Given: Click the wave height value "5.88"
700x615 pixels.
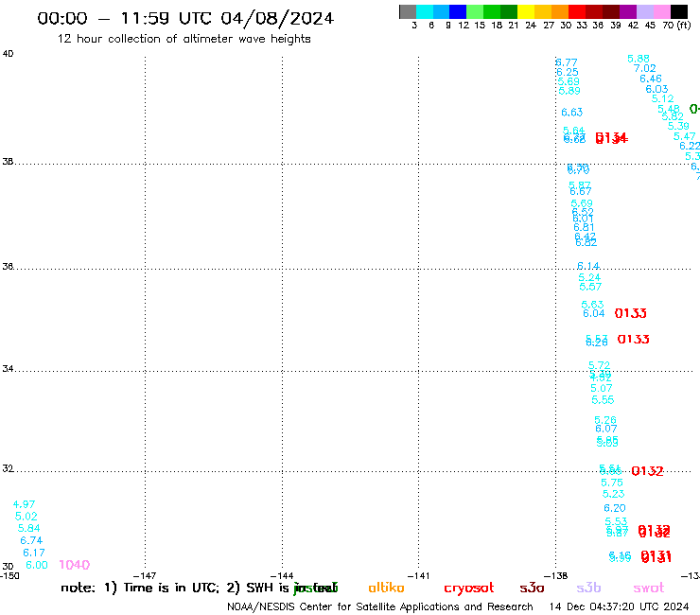Looking at the screenshot, I should click(639, 59).
